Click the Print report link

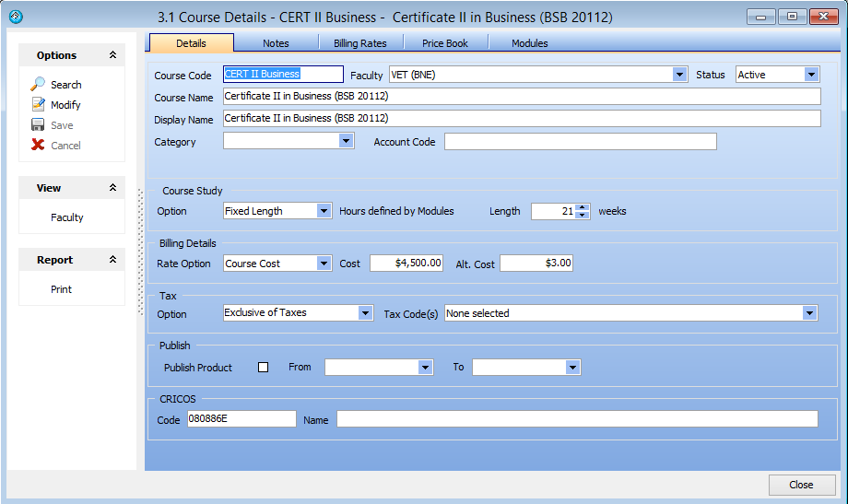[x=61, y=289]
